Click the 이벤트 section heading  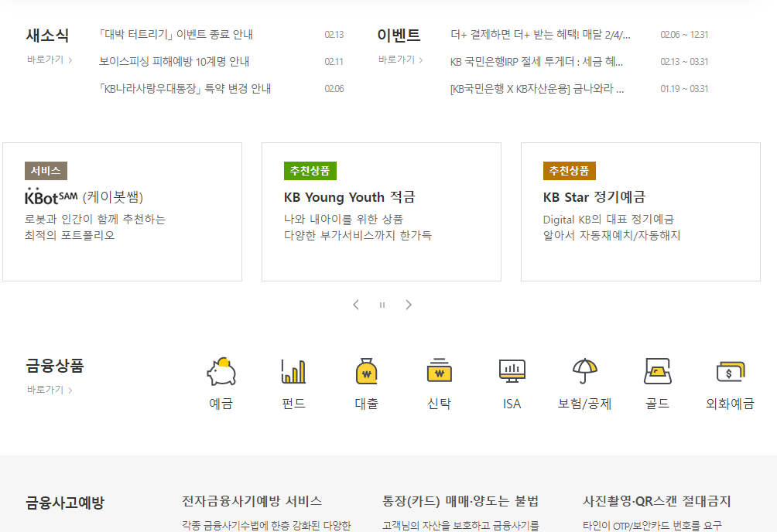tap(399, 35)
